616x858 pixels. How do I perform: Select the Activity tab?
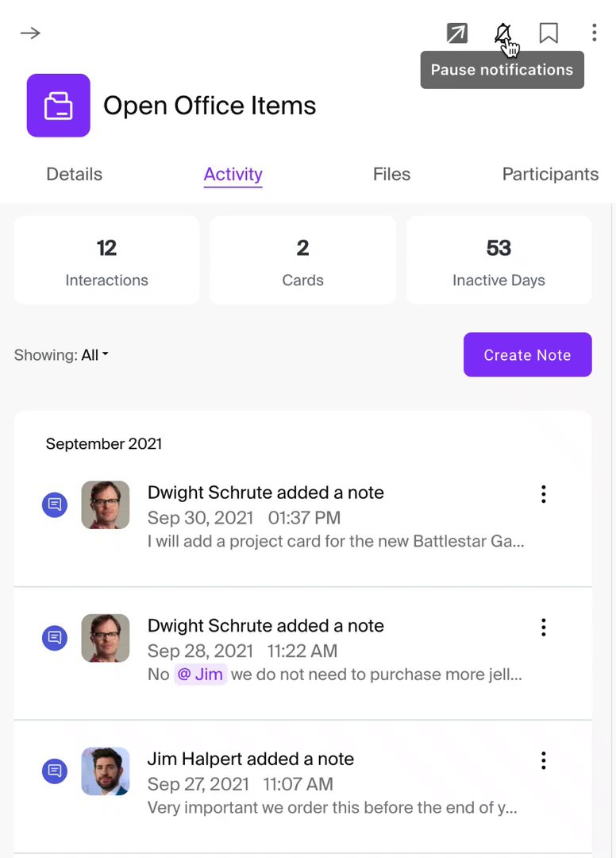233,174
